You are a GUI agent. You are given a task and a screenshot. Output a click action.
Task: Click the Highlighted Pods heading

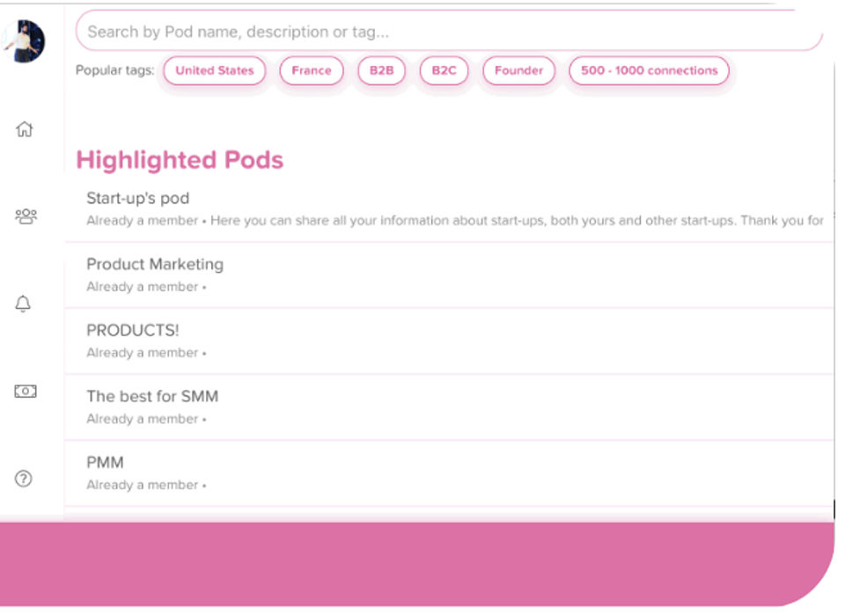[180, 160]
